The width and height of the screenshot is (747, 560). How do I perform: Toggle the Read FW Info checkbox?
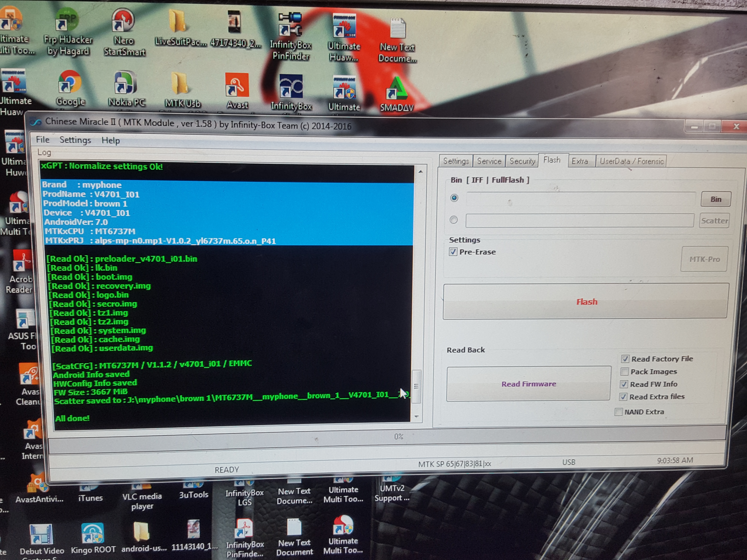click(x=624, y=384)
